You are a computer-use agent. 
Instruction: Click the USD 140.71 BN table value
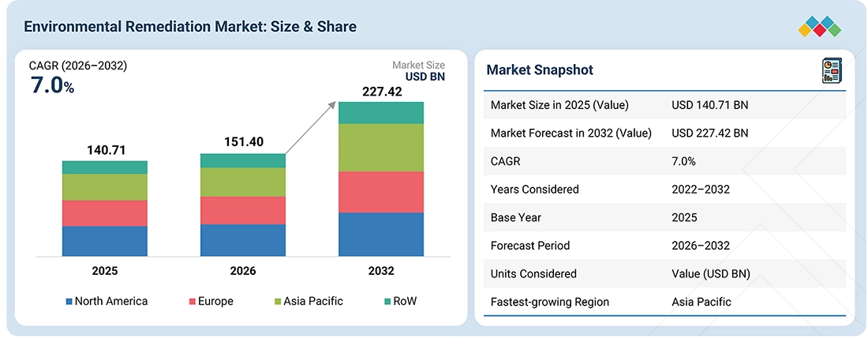pos(709,104)
